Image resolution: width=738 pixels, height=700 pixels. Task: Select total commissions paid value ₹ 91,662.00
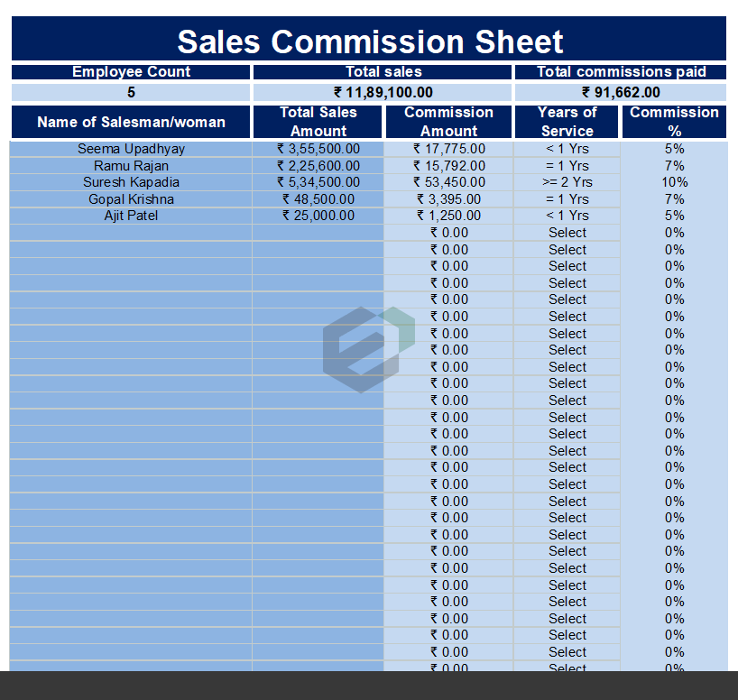pos(621,92)
